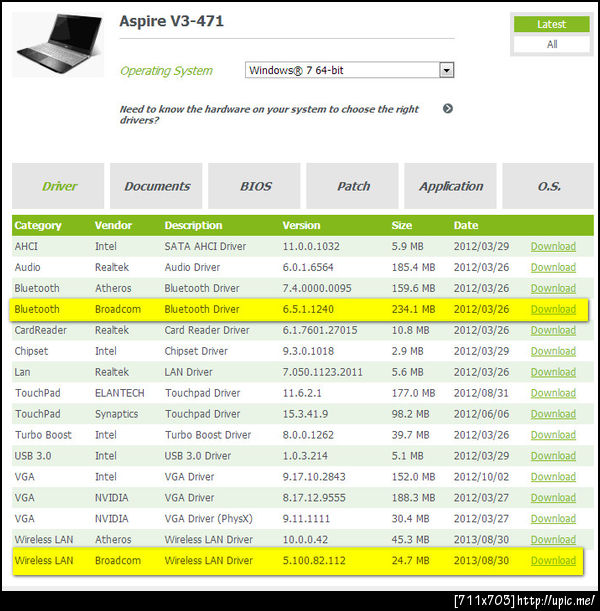The width and height of the screenshot is (600, 611).
Task: Download NVIDIA VGA Driver version 8.17.12.9555
Action: point(553,498)
